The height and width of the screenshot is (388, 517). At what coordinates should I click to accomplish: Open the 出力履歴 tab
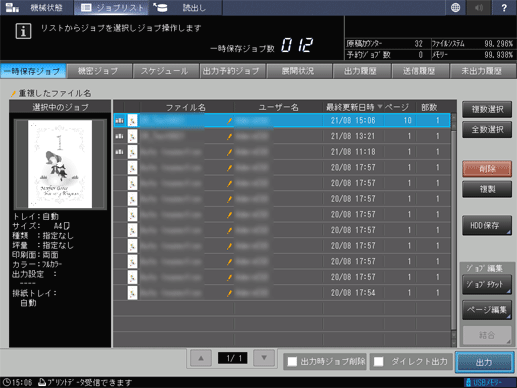click(361, 71)
